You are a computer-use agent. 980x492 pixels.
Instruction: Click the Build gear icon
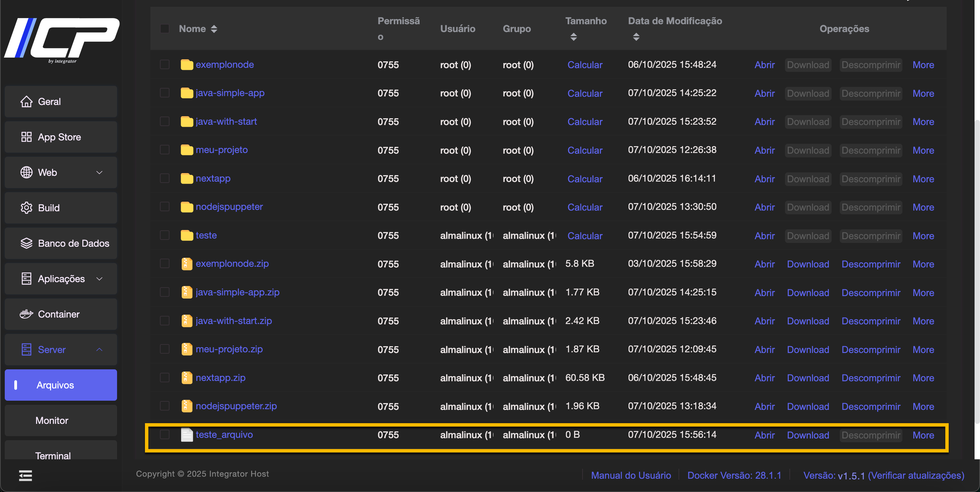pyautogui.click(x=26, y=208)
